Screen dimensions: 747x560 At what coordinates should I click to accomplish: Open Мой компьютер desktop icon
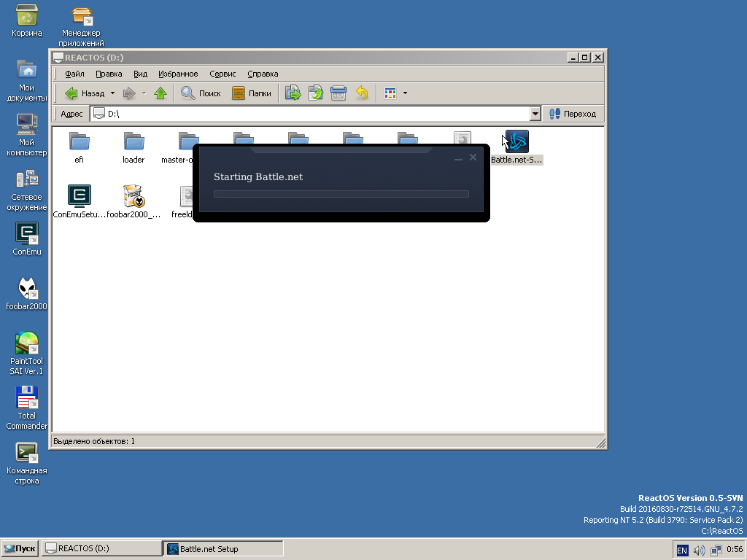[x=27, y=135]
